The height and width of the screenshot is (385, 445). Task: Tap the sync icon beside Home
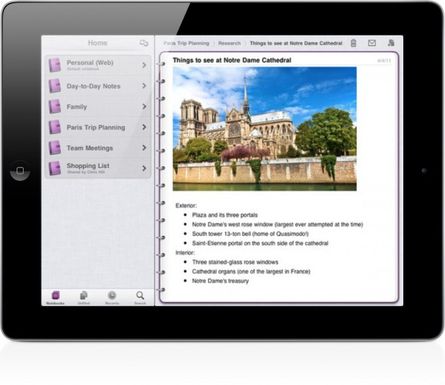144,43
